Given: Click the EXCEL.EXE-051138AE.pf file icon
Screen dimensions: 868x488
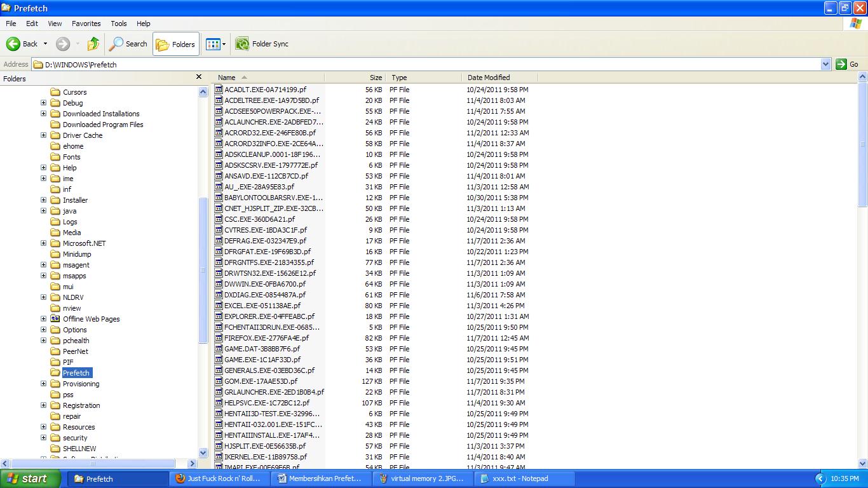Looking at the screenshot, I should coord(219,306).
